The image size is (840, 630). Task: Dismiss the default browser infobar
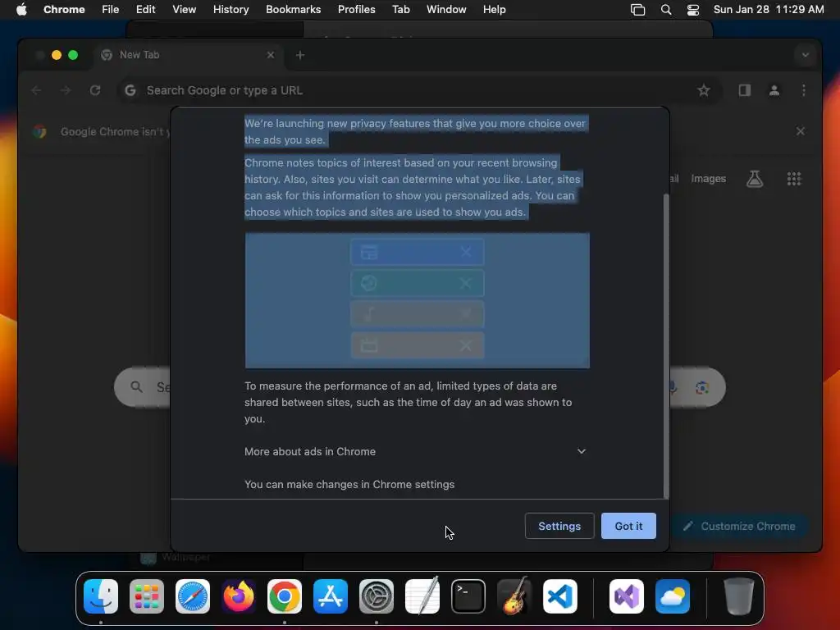801,131
